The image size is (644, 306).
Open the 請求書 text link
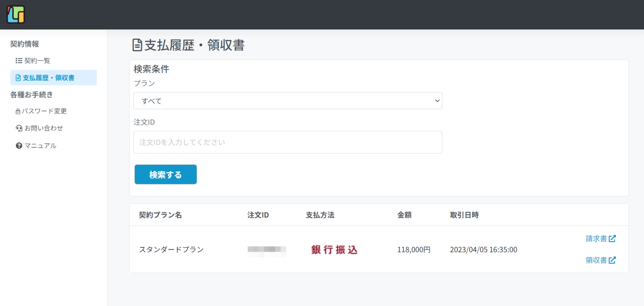596,239
